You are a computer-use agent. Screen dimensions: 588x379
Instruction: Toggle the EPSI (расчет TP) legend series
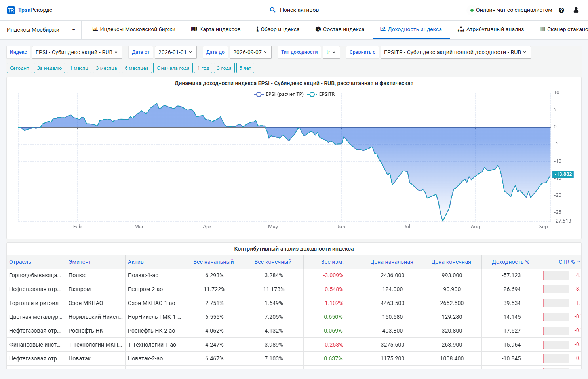279,94
